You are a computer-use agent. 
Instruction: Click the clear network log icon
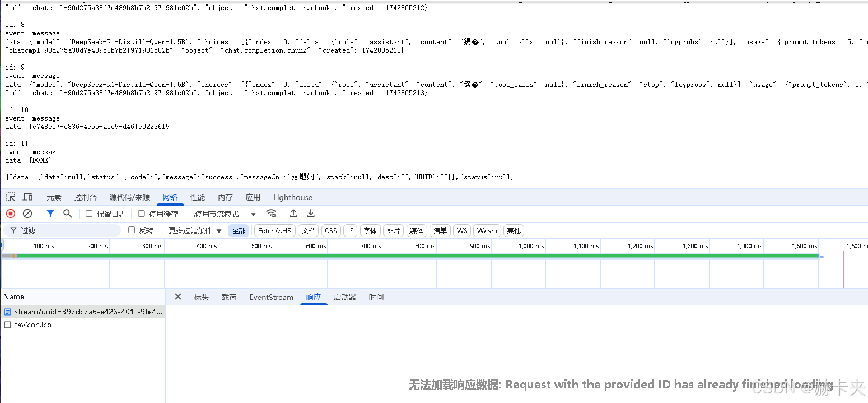click(28, 214)
